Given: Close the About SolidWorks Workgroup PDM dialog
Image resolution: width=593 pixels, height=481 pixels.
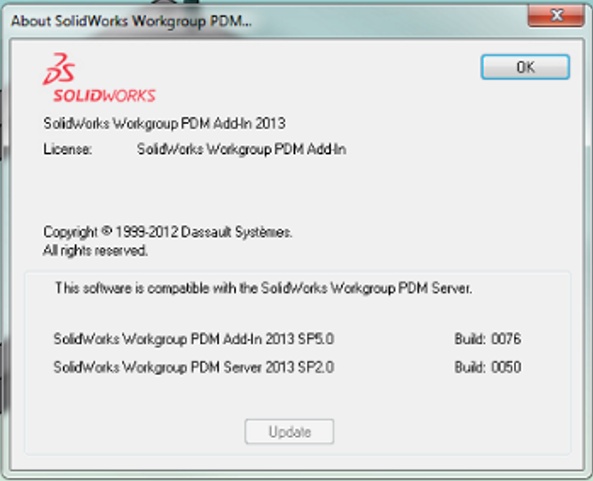Looking at the screenshot, I should (556, 15).
